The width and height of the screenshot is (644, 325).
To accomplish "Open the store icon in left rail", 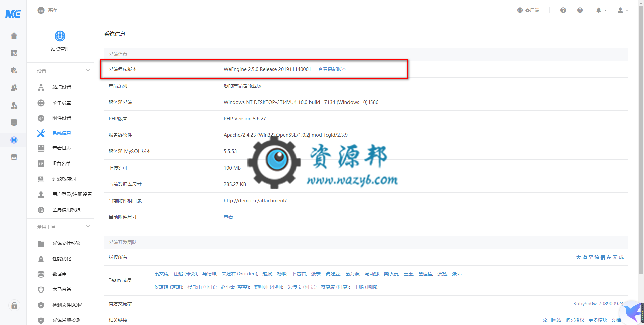I will pyautogui.click(x=14, y=157).
